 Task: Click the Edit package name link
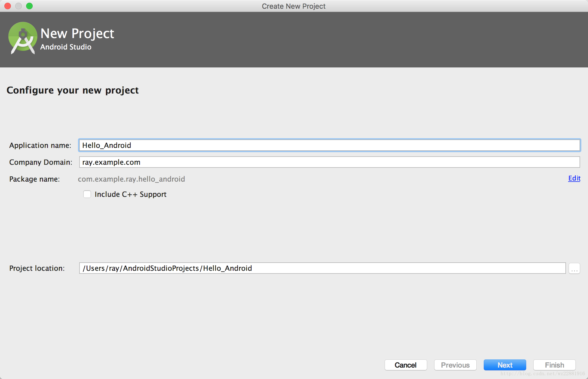pyautogui.click(x=574, y=178)
